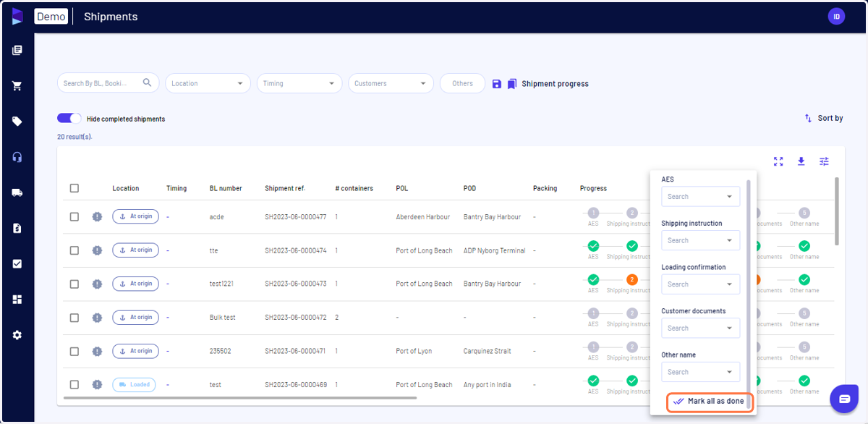Open the truck shipments sidebar icon
The height and width of the screenshot is (424, 868).
point(17,192)
